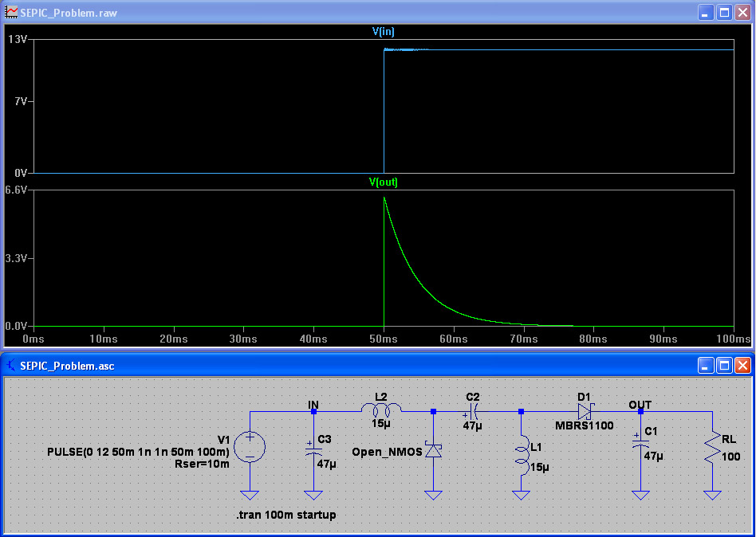Click the 47µ value of C1

(x=654, y=456)
